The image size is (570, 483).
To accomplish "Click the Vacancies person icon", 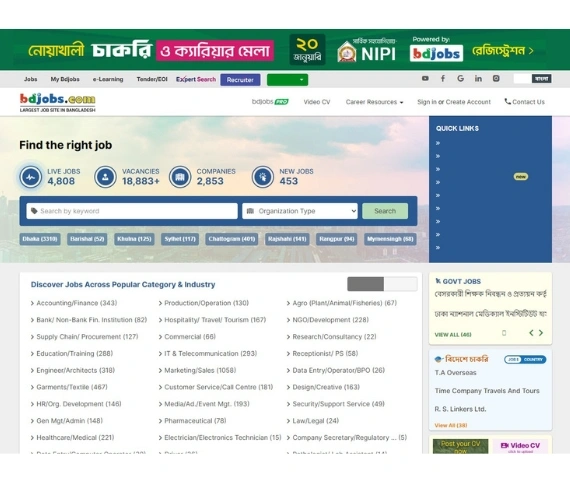I will (x=105, y=177).
